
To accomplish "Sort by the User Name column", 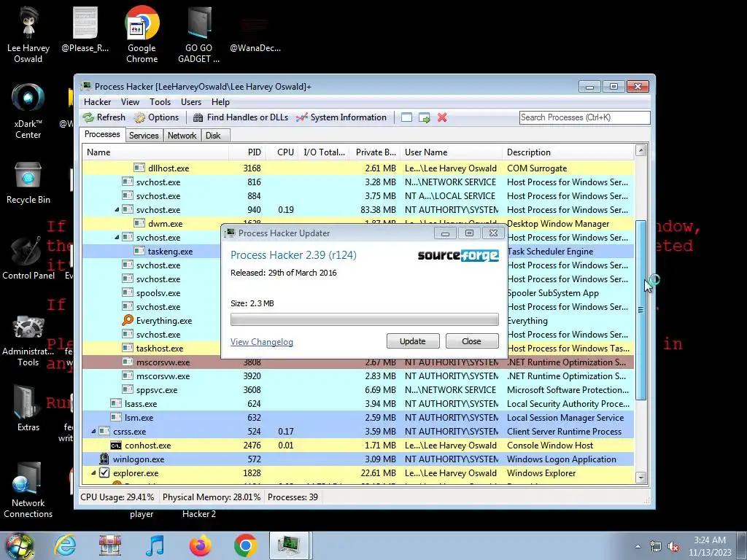I will tap(451, 152).
